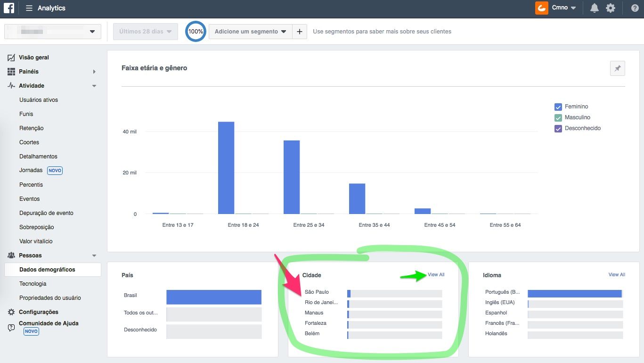Open the hamburger menu beside Analytics
Screen dimensions: 644x363
pos(29,8)
